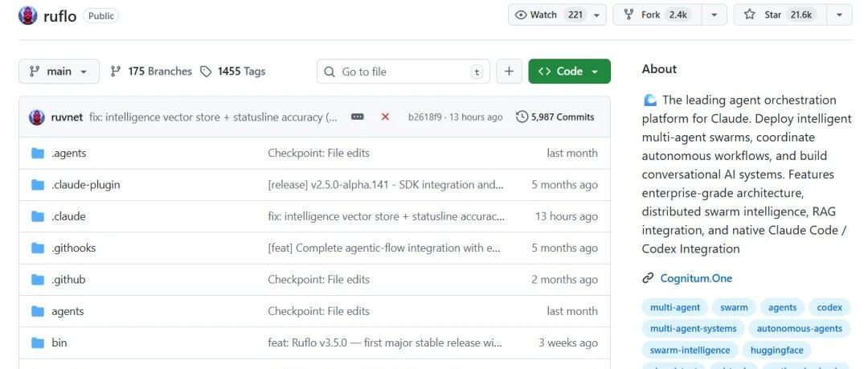Click the ruflo repository avatar icon

coord(27,15)
